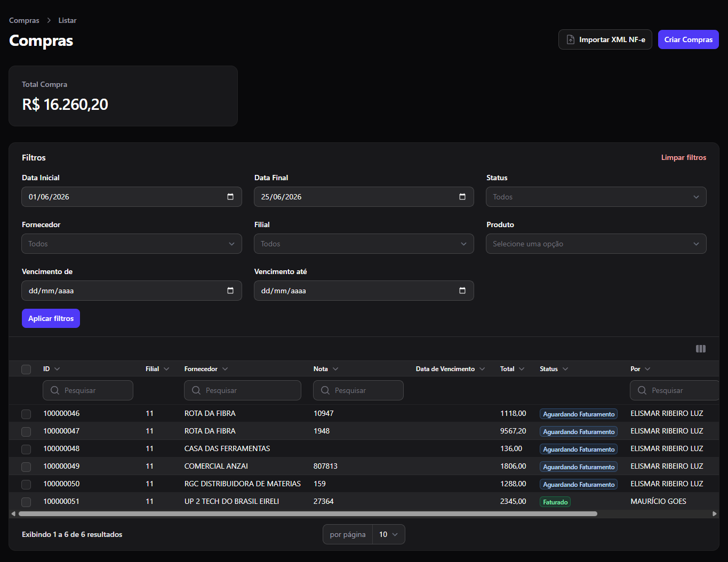
Task: Click the right arrow of horizontal scrollbar
Action: (x=715, y=514)
